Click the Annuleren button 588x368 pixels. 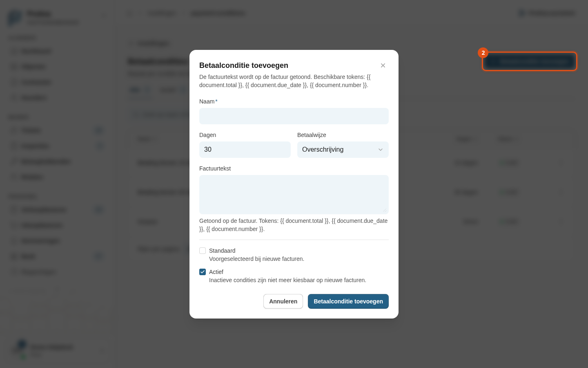click(283, 301)
